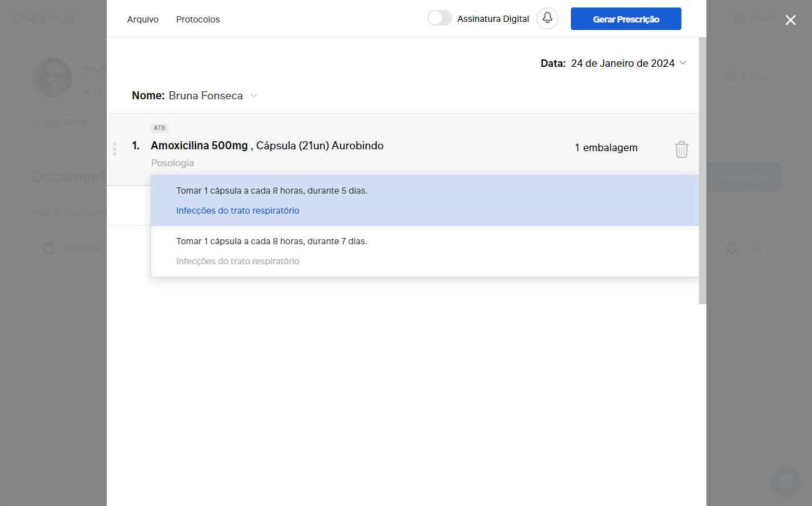Image resolution: width=812 pixels, height=506 pixels.
Task: Open the Arquivo menu
Action: 142,19
